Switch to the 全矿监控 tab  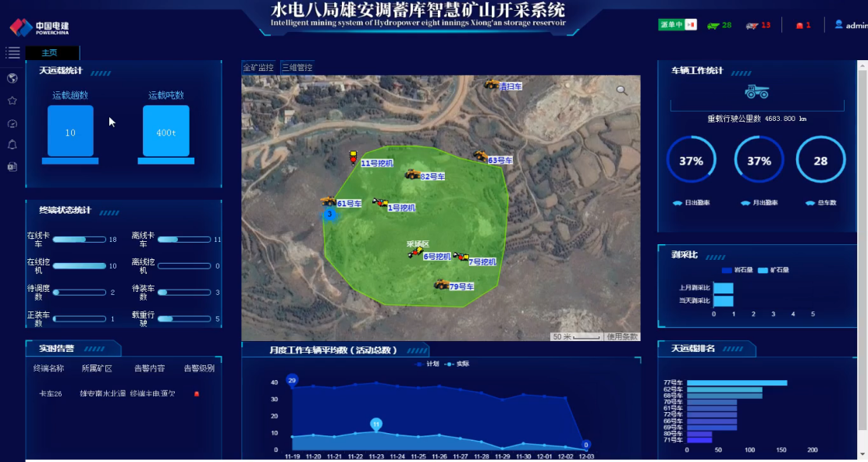[x=258, y=68]
